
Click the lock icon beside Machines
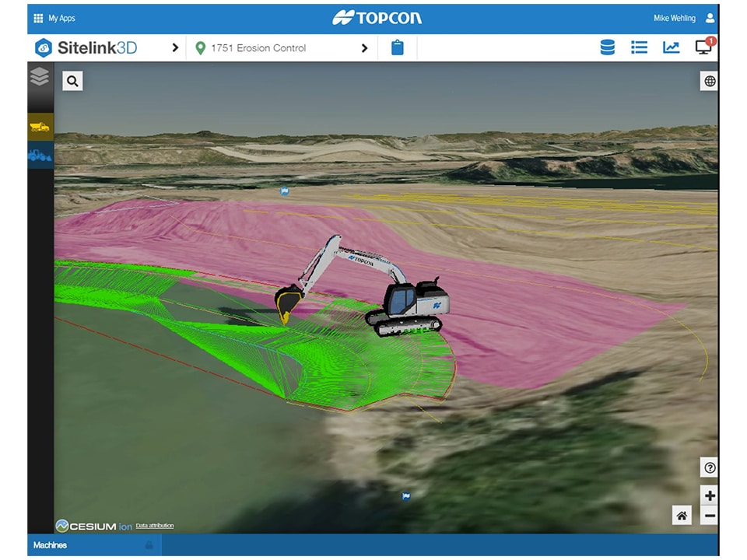coord(149,544)
